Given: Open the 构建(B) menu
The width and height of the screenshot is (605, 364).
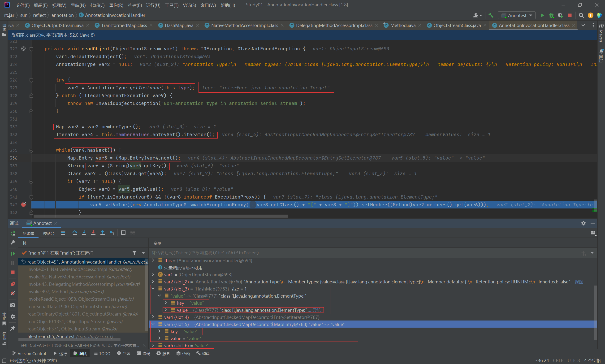Looking at the screenshot, I should [x=135, y=5].
